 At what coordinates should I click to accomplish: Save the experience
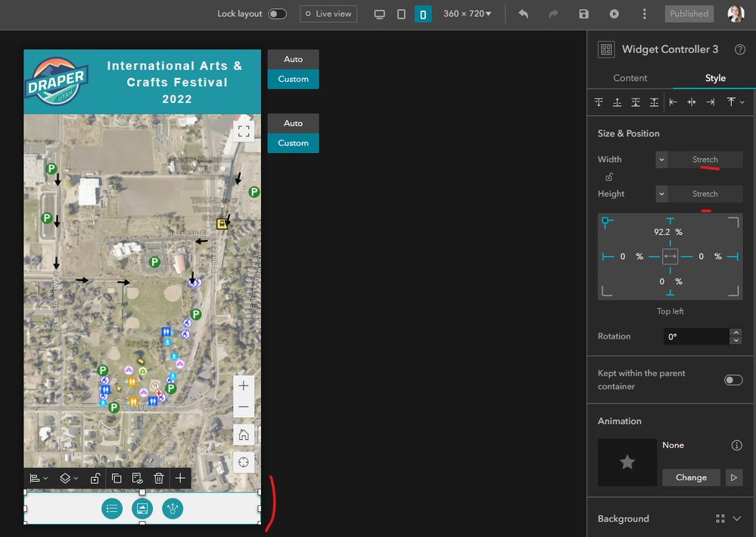tap(583, 14)
